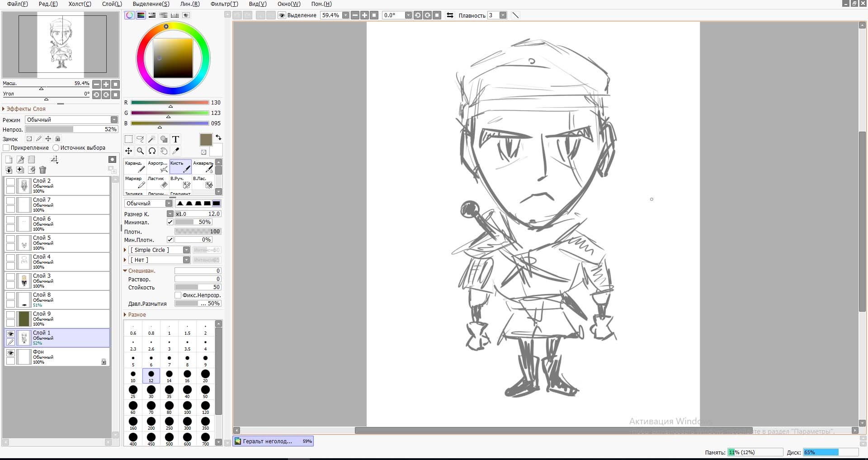
Task: Select the Rotate view tool
Action: [x=152, y=151]
